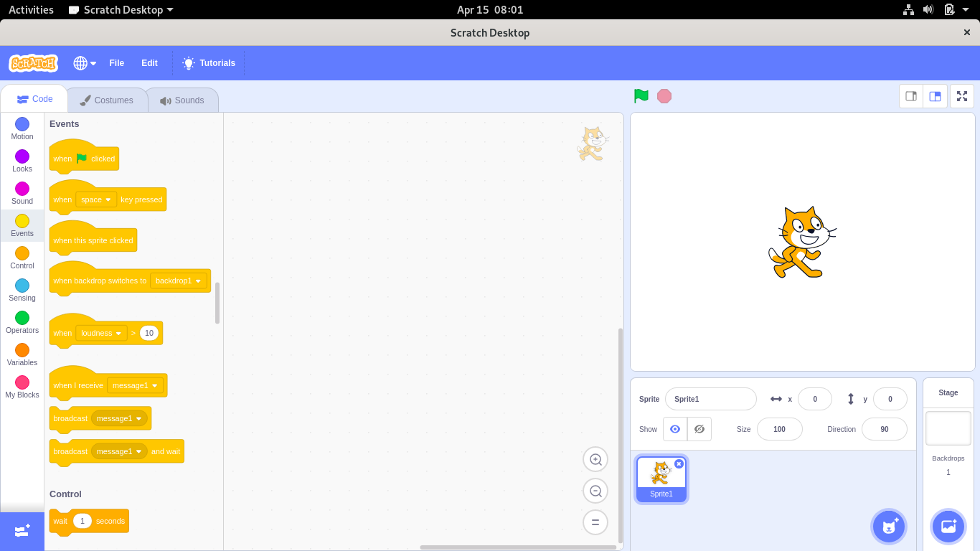
Task: Click the clock showing Apr 15 08:01
Action: pyautogui.click(x=490, y=9)
